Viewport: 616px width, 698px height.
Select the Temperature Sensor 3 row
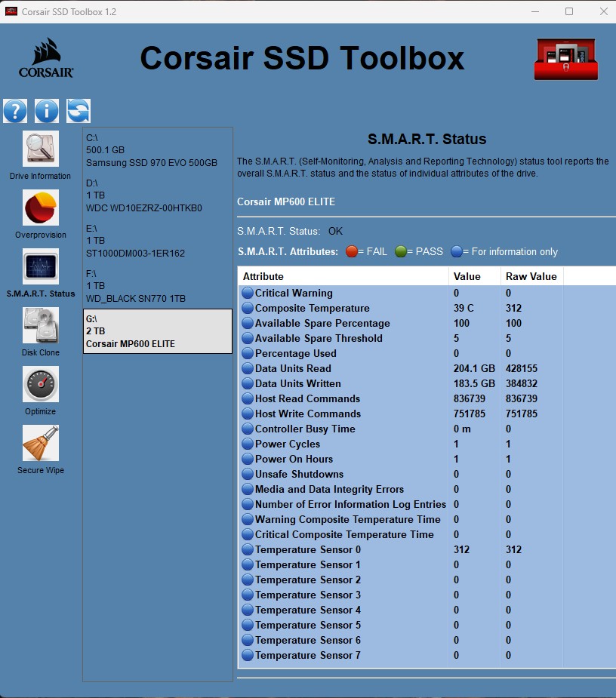coord(427,595)
